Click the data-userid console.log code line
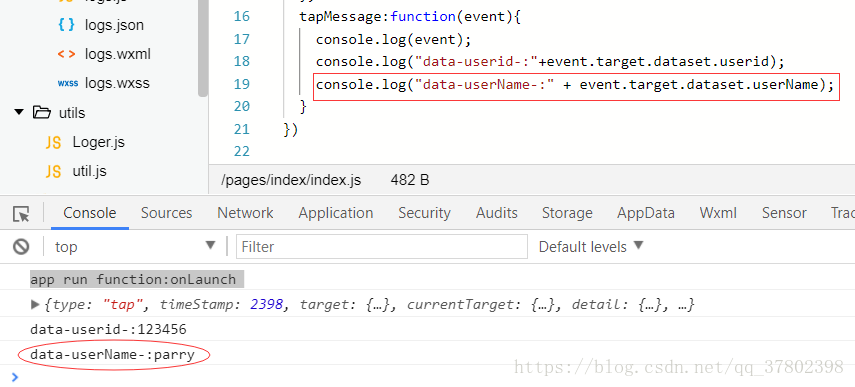Screen dimensions: 855x387 point(550,62)
